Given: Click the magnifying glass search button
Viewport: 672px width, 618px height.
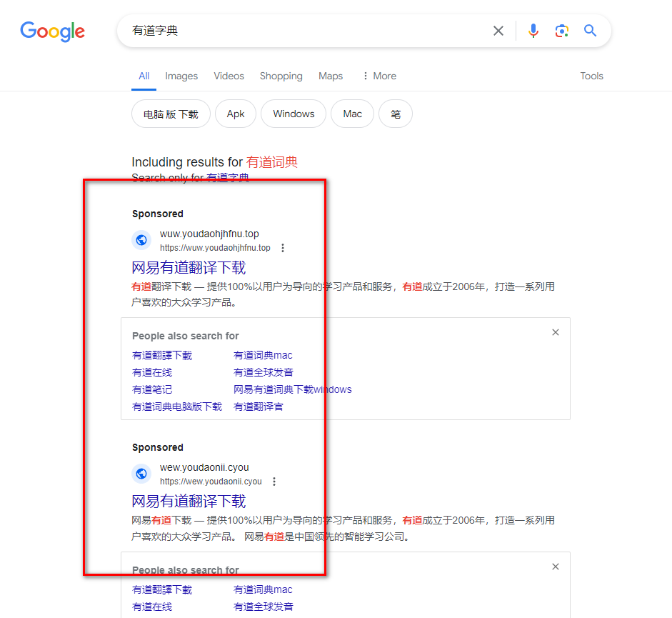Looking at the screenshot, I should [590, 31].
